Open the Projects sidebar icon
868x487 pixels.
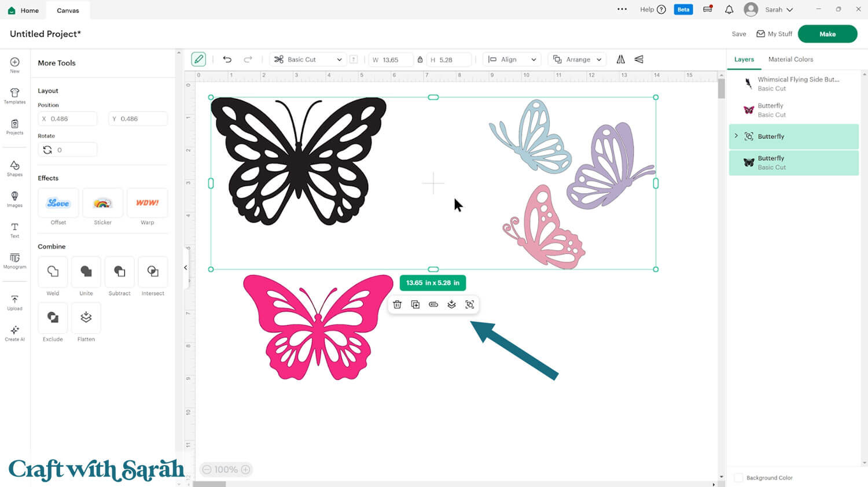coord(14,127)
